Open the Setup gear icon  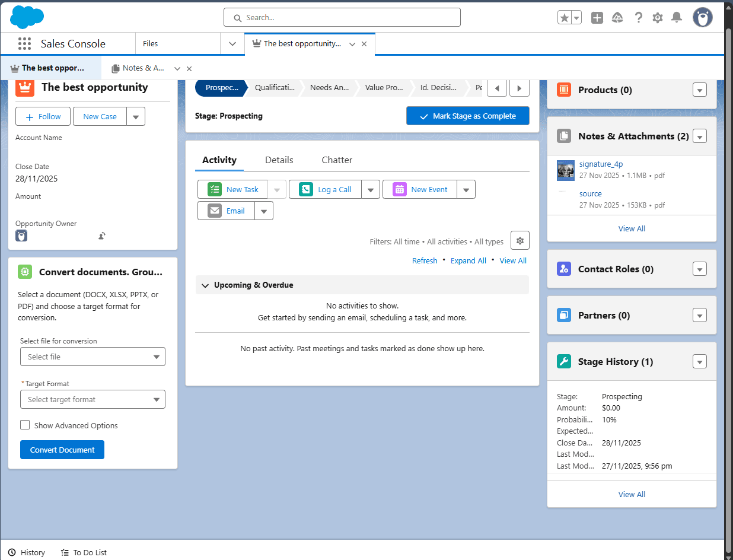click(x=657, y=18)
